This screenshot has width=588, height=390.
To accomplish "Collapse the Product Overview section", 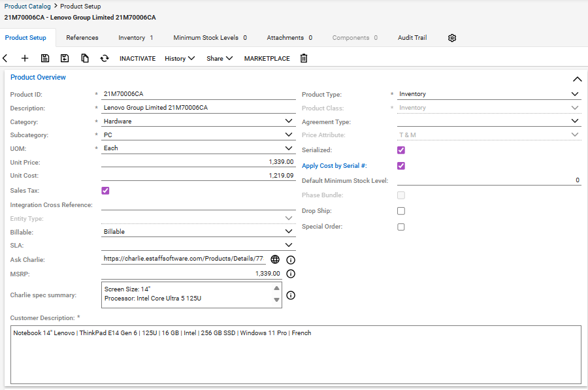I will (577, 79).
